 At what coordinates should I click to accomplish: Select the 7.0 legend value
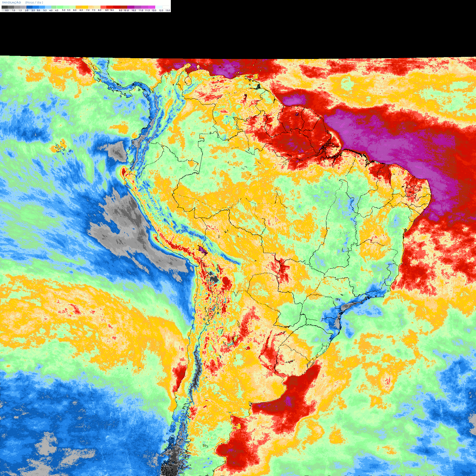pos(88,10)
